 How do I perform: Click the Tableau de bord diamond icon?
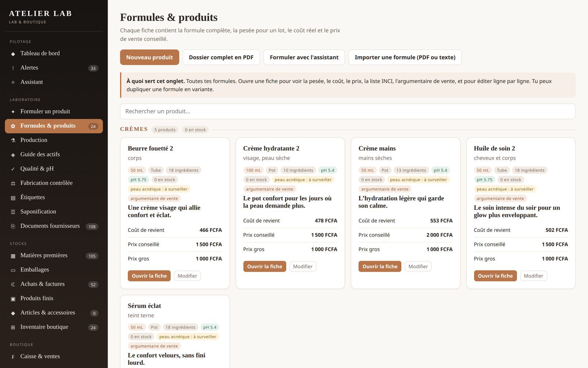[x=13, y=54]
